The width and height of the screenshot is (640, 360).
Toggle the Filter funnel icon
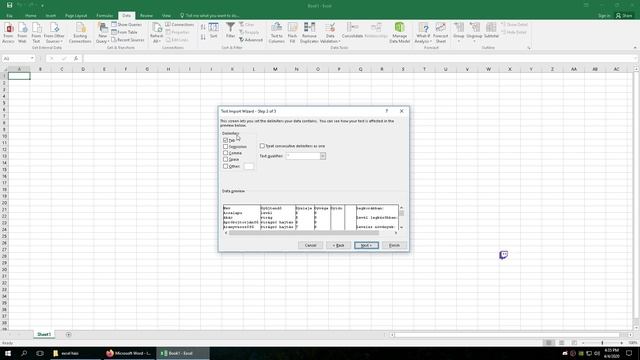(230, 31)
